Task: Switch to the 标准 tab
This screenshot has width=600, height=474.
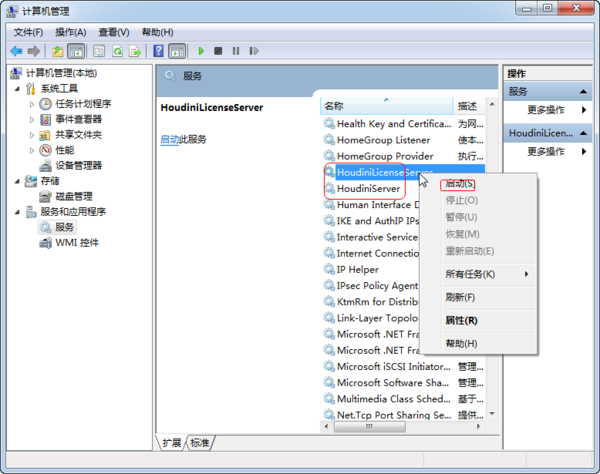Action: [x=200, y=443]
